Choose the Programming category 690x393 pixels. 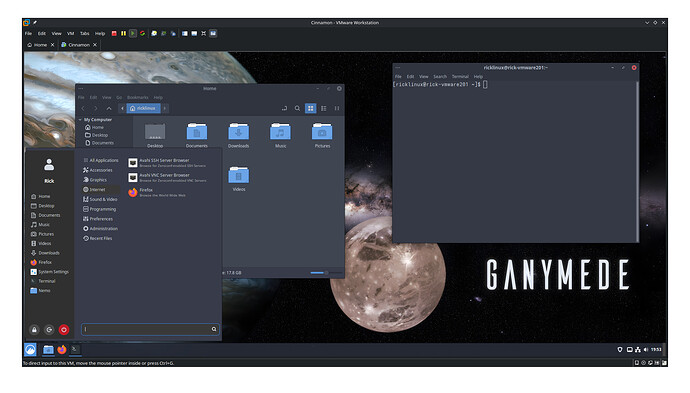[x=99, y=209]
